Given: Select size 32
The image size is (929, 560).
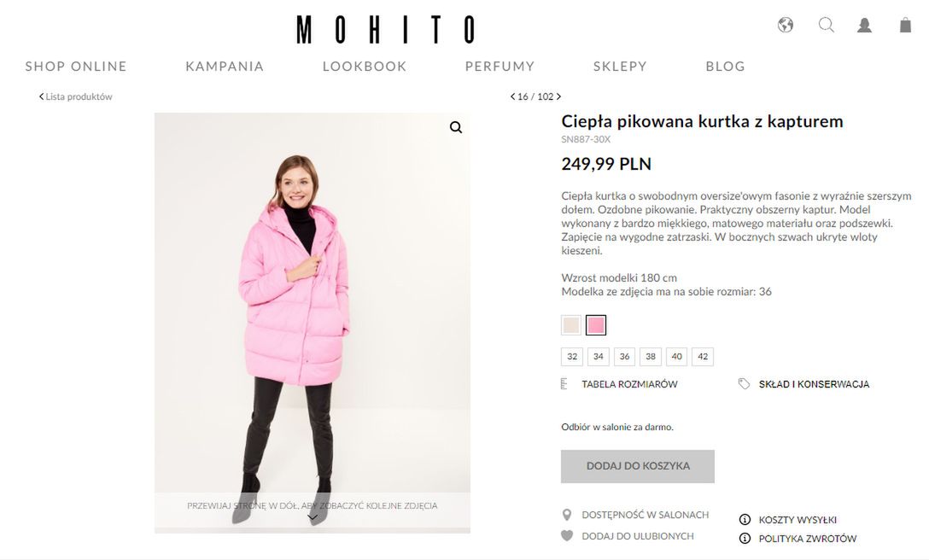Looking at the screenshot, I should click(572, 357).
